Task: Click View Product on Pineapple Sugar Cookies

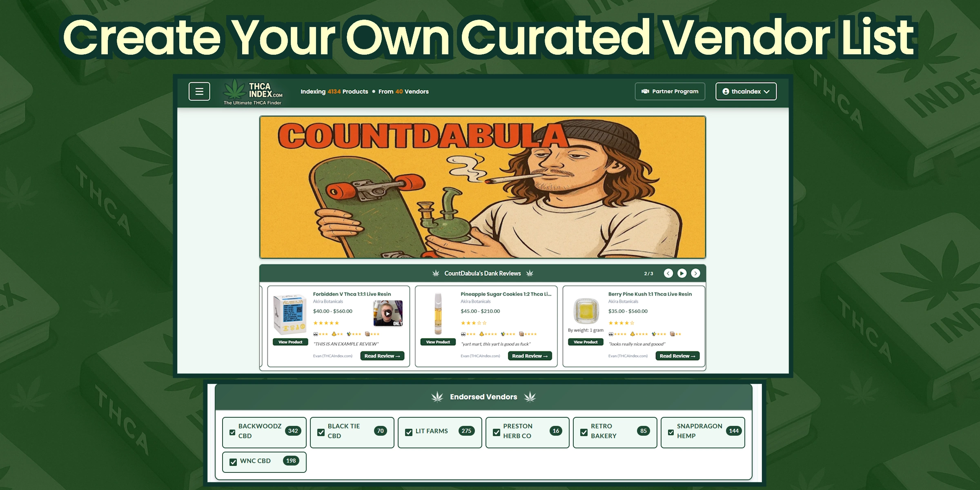Action: 438,342
